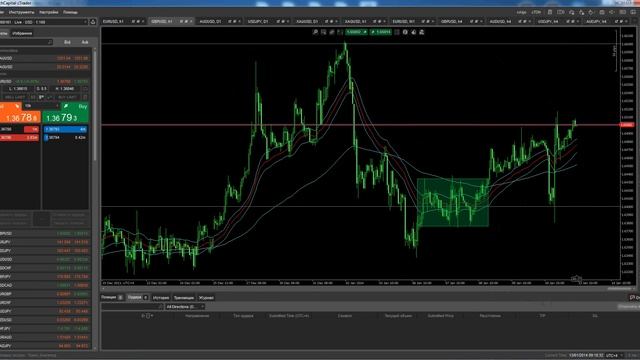This screenshot has width=640, height=360.
Task: Click the Bid column header
Action: [67, 42]
